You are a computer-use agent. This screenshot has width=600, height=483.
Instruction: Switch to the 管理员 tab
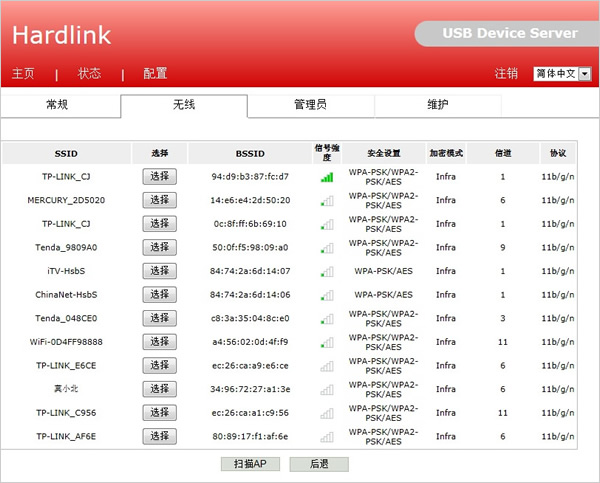click(310, 104)
